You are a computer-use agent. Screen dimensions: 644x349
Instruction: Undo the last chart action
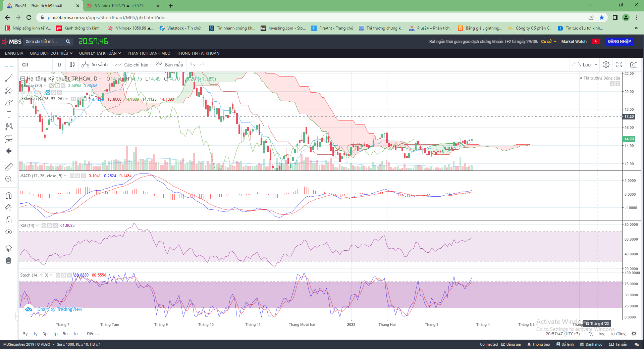click(x=193, y=64)
